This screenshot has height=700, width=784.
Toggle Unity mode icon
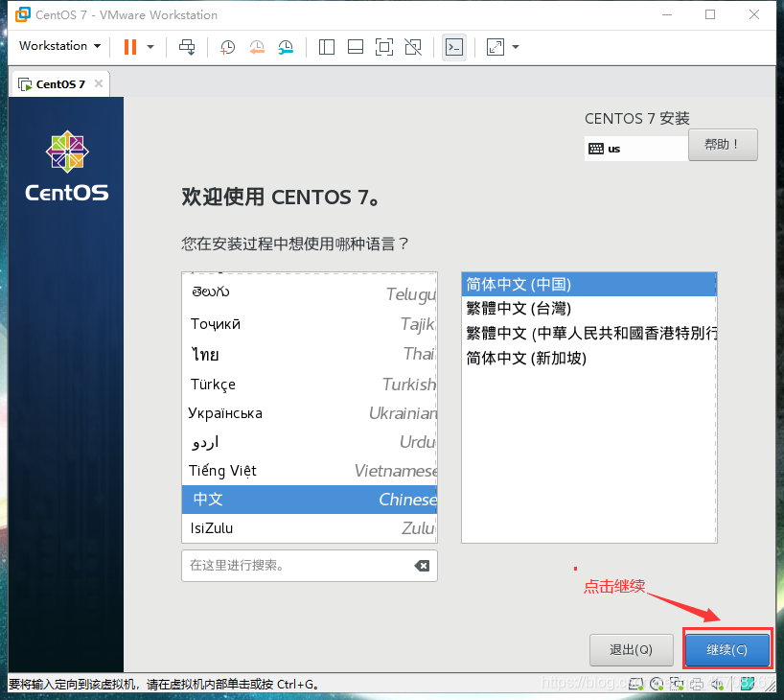[x=413, y=47]
